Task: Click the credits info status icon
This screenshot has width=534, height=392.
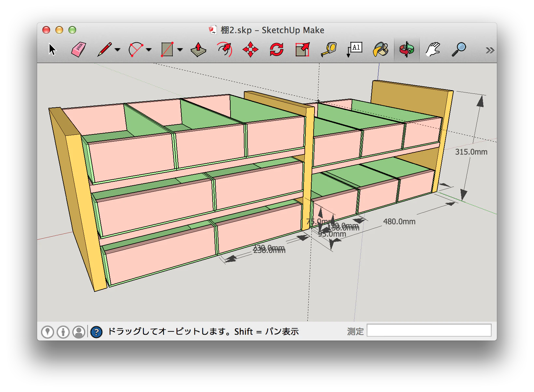Action: (63, 332)
